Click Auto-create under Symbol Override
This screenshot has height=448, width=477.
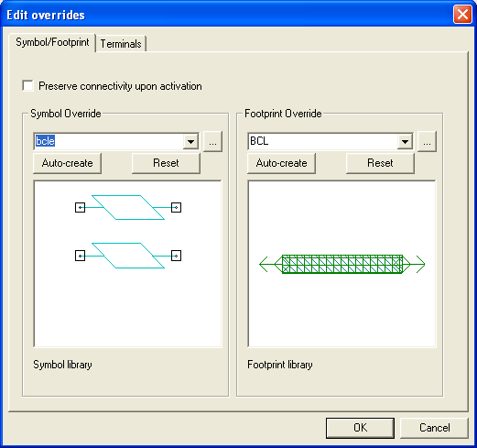coord(67,163)
